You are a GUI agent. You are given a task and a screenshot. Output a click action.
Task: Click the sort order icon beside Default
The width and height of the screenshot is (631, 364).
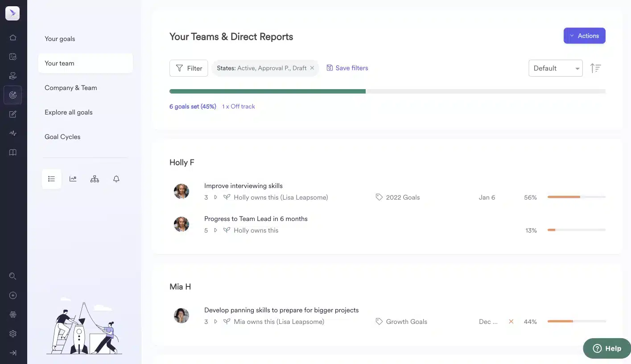pos(595,68)
